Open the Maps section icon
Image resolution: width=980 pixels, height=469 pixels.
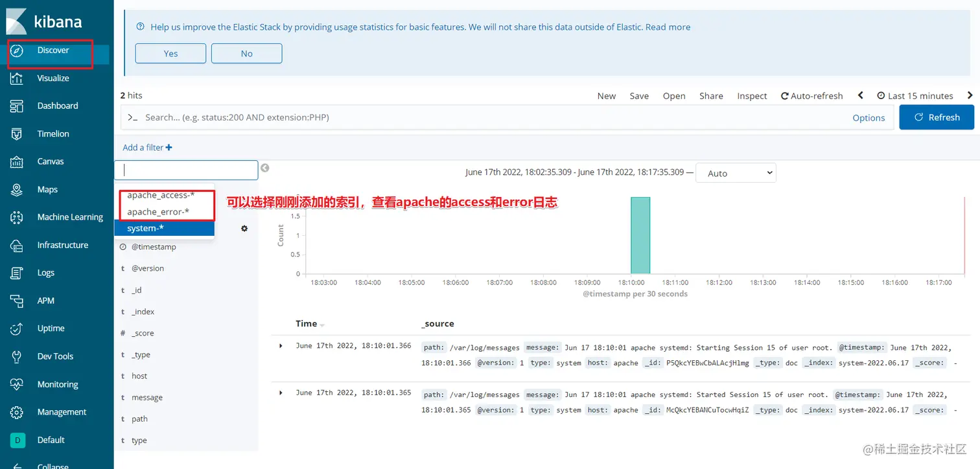tap(17, 189)
